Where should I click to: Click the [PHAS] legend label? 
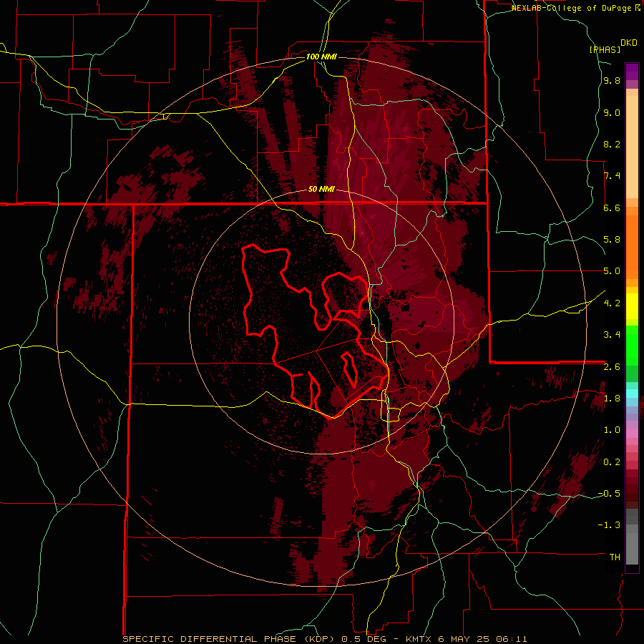pos(605,49)
